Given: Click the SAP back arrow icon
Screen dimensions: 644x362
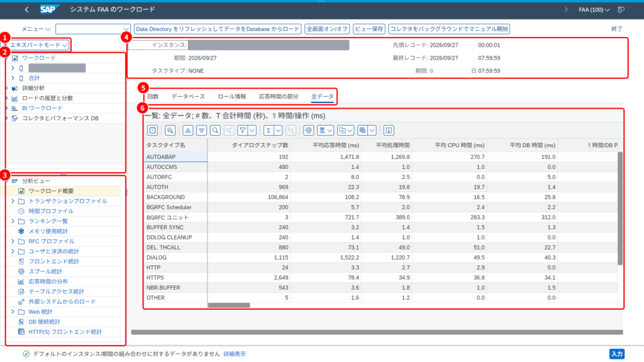Looking at the screenshot, I should (26, 9).
